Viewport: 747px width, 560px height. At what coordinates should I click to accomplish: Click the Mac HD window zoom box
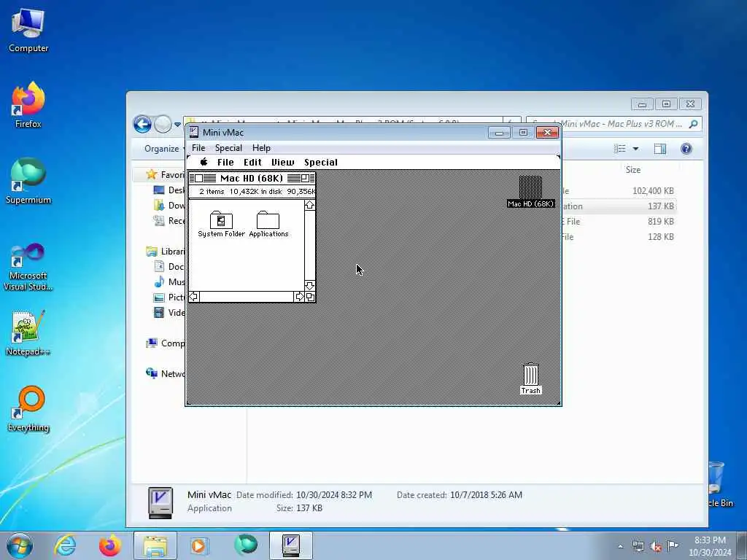304,178
